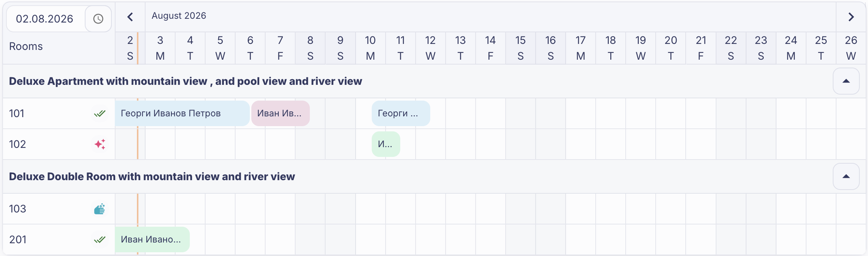Open the pink Иван Ив... reservation block
Screen dimensions: 868x256
pos(281,113)
